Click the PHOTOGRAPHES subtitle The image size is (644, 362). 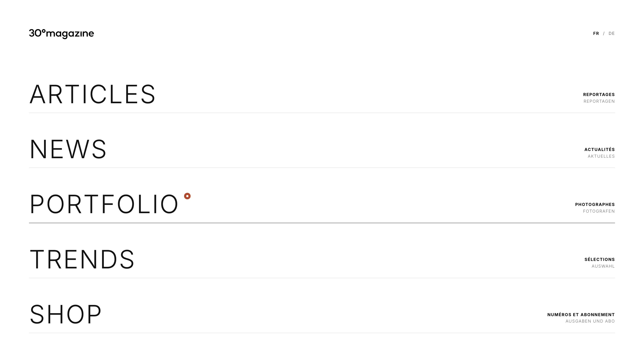click(x=595, y=205)
